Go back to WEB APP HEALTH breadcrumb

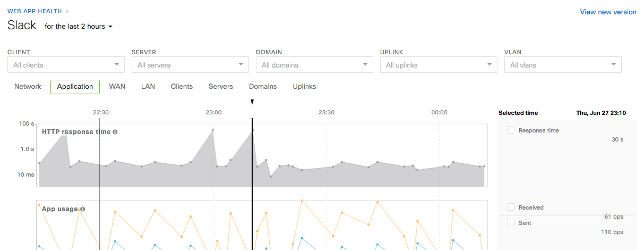pyautogui.click(x=35, y=11)
